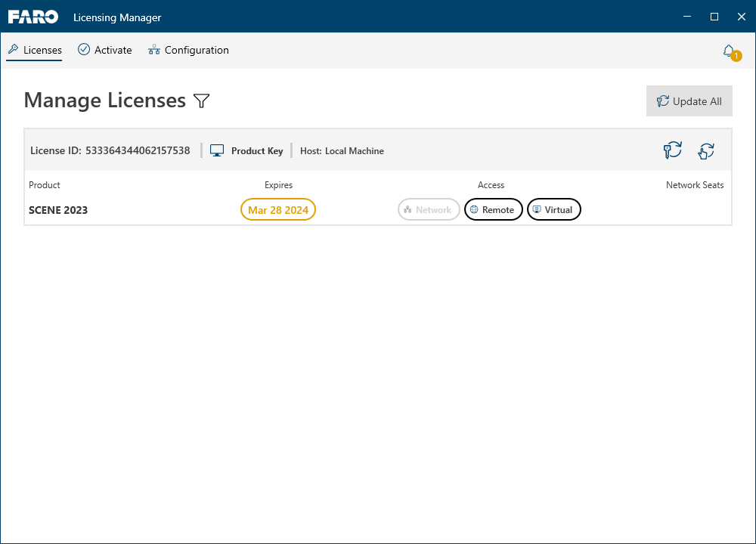
Task: Switch to the Activate tab
Action: point(104,50)
